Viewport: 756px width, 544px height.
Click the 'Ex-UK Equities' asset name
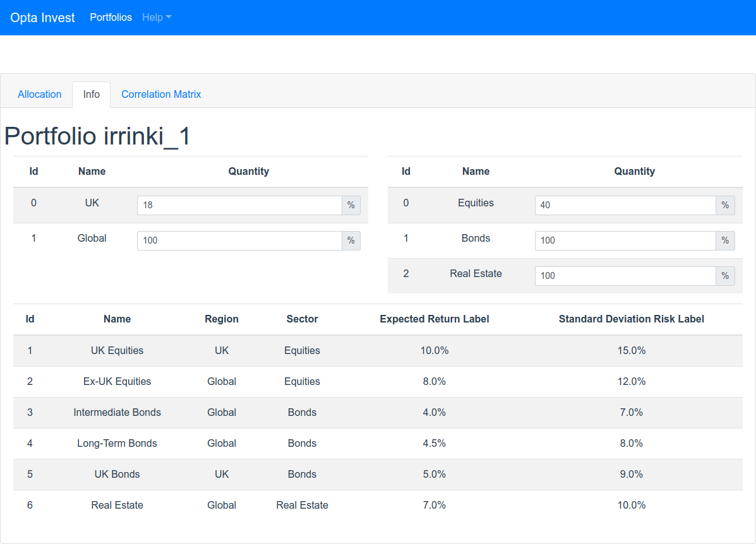click(x=117, y=382)
